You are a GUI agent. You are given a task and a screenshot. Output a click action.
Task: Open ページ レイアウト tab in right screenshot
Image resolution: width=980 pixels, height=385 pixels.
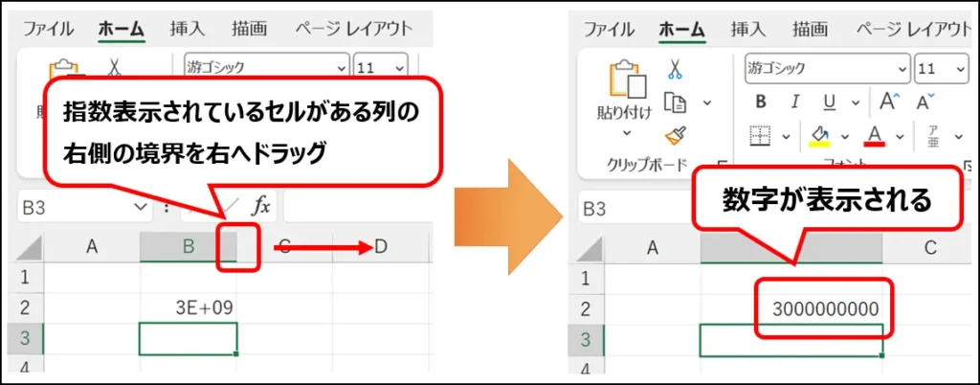914,28
